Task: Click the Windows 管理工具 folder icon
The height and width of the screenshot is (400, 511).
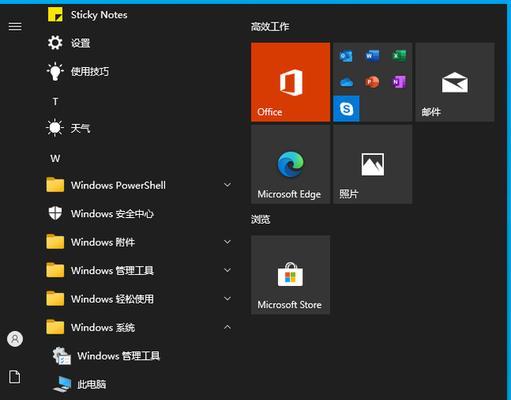Action: tap(55, 270)
